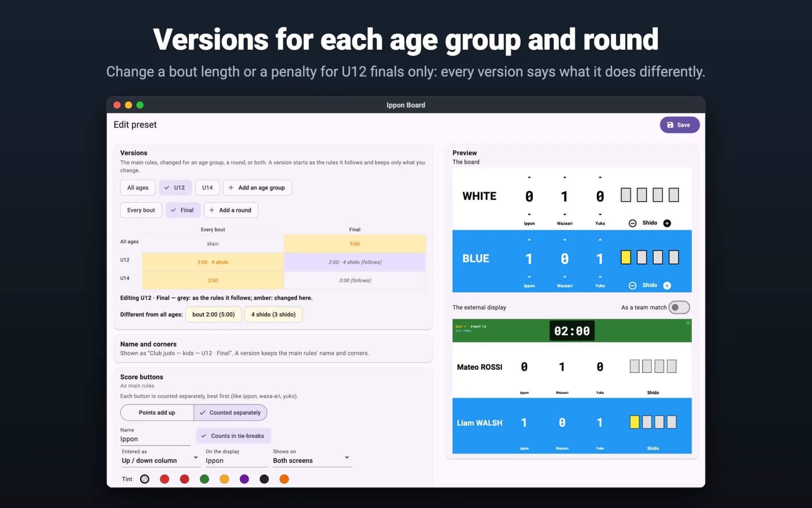Viewport: 812px width, 508px height.
Task: Choose the 'Every bout' round chip
Action: click(141, 210)
